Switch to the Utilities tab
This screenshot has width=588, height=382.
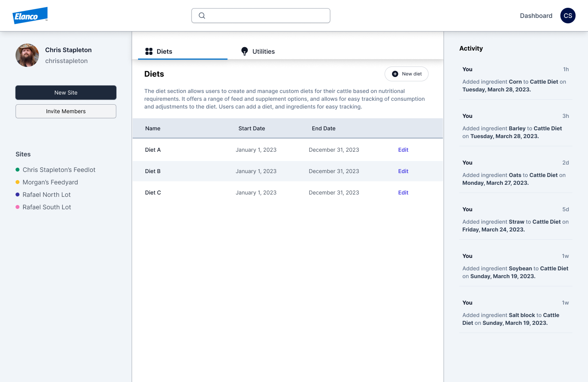(263, 51)
